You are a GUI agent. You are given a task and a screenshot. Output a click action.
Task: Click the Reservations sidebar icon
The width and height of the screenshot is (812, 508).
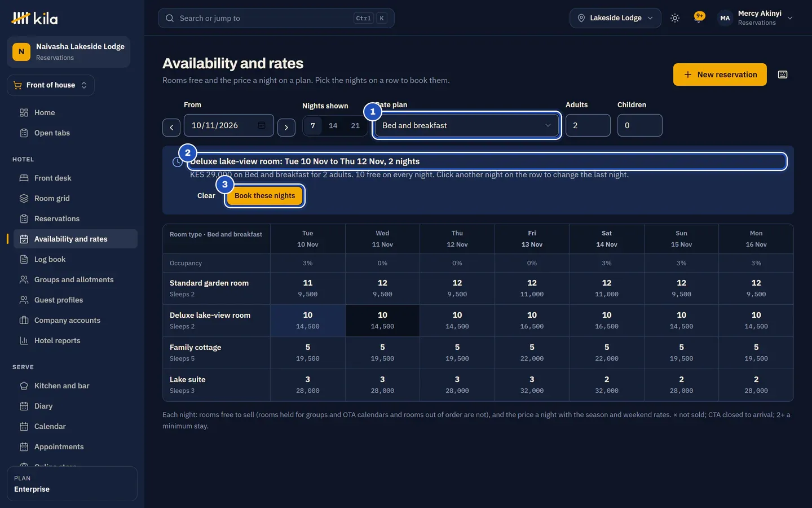point(24,218)
